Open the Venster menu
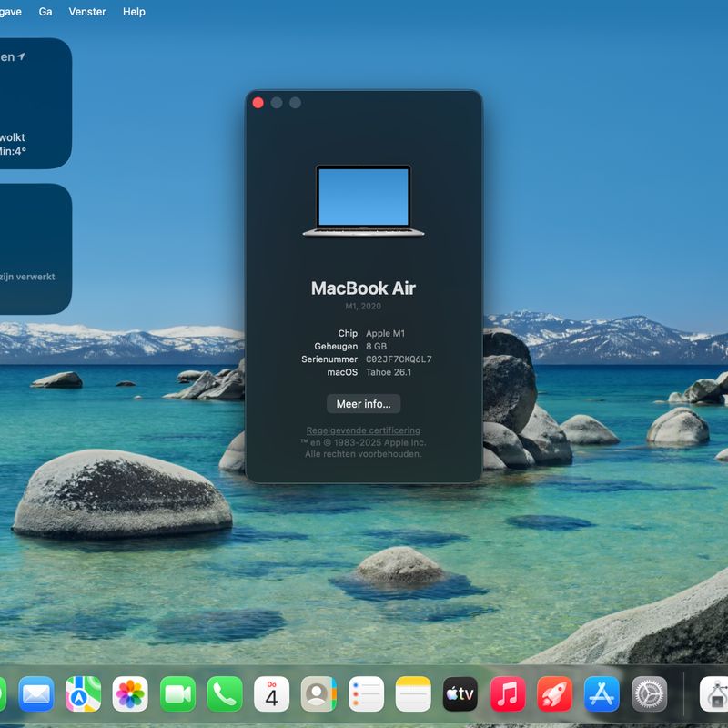728x728 pixels. point(87,12)
